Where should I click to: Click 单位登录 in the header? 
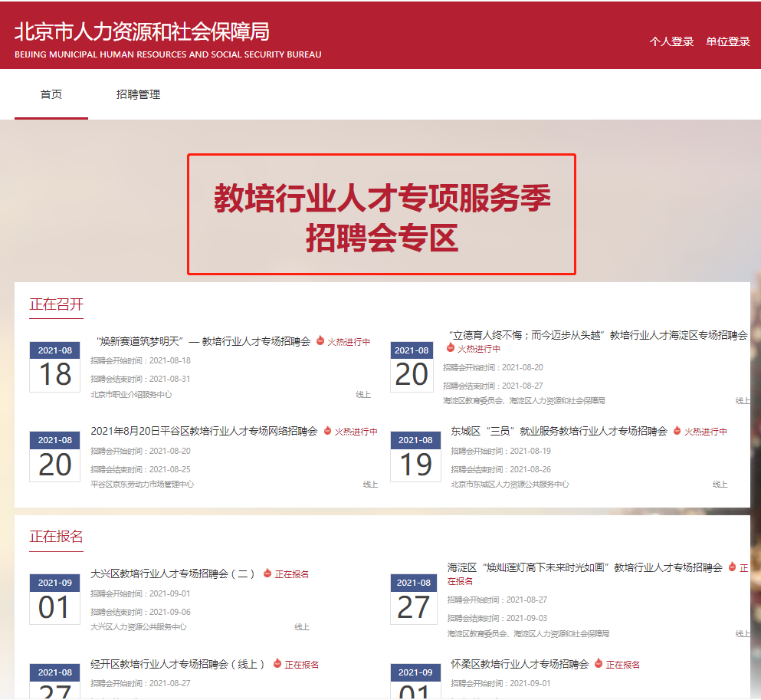727,41
